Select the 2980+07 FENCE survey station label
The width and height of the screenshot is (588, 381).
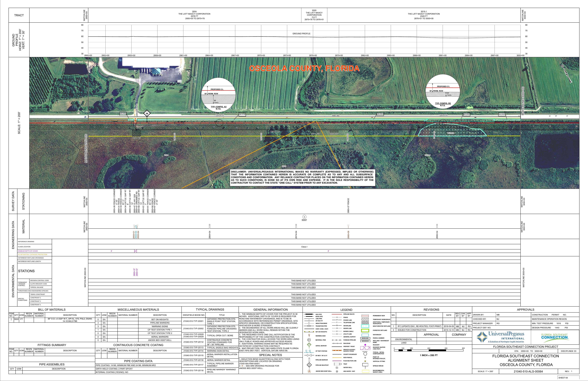tap(348, 206)
